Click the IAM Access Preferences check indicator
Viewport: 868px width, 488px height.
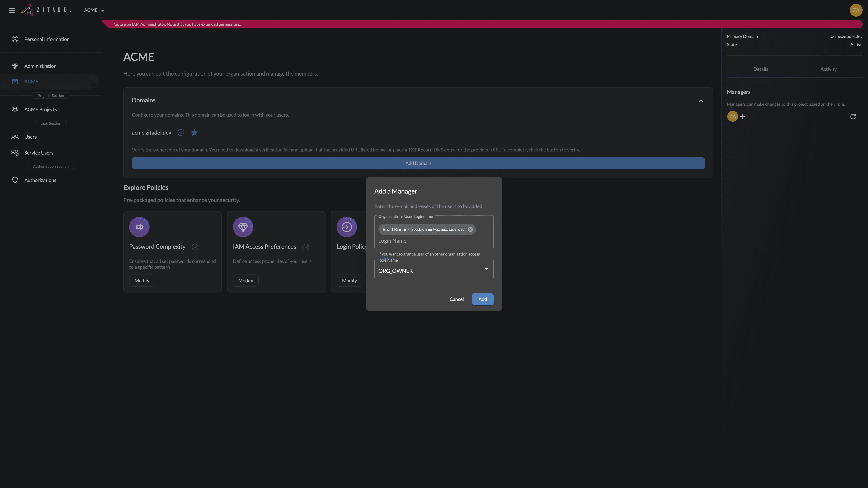click(306, 247)
